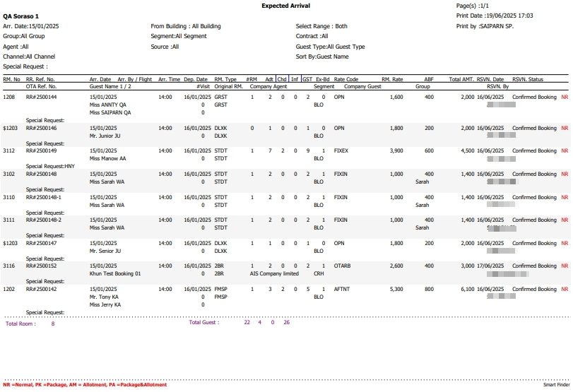
Task: Click the Smart Finder footer text
Action: pos(555,385)
